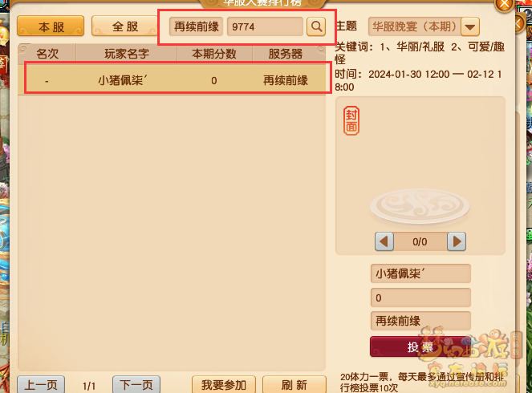Show previous outfit with left arrow
This screenshot has width=532, height=393.
click(384, 241)
